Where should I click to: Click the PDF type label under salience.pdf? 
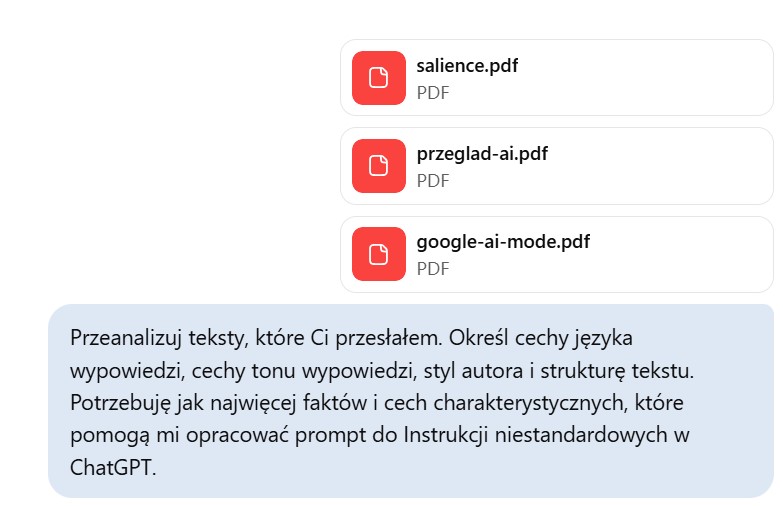click(433, 93)
